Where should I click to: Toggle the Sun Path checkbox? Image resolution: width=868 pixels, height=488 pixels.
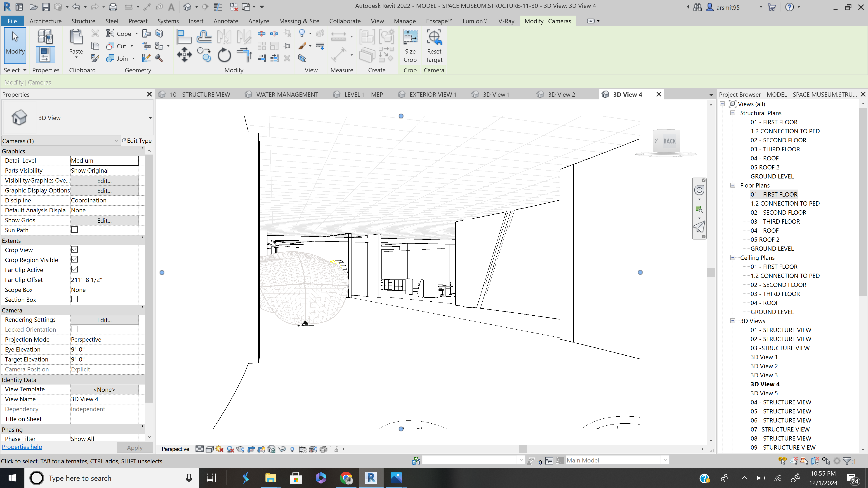click(x=74, y=229)
